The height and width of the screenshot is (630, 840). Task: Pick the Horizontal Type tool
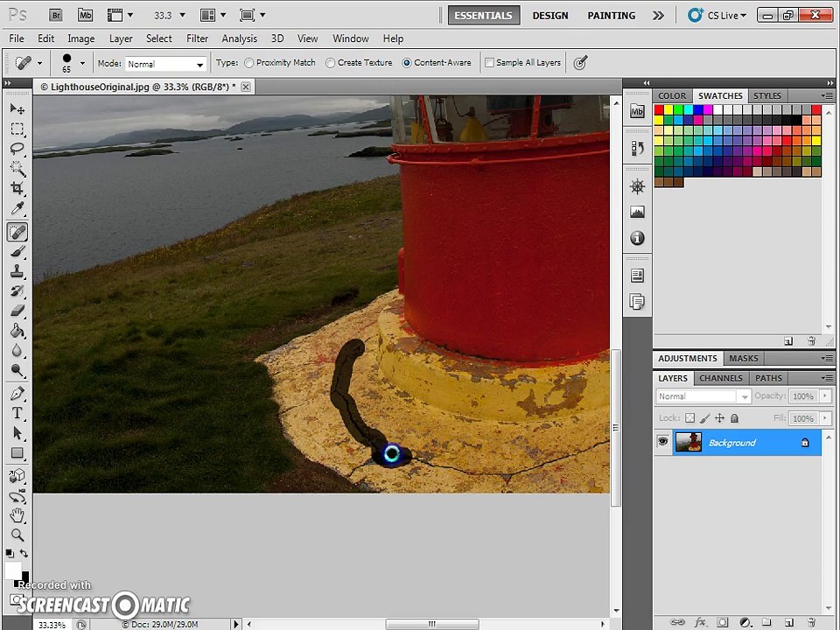17,413
